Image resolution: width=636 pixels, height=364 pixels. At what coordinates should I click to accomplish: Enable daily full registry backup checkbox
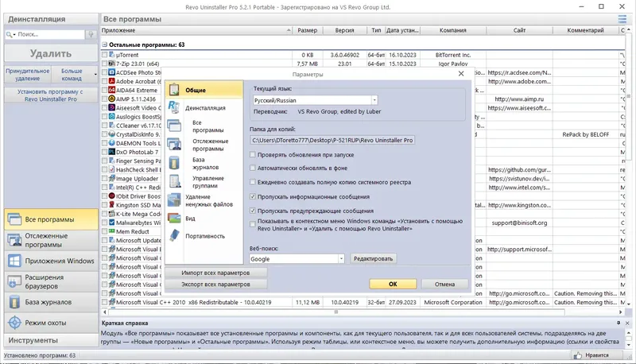point(253,182)
